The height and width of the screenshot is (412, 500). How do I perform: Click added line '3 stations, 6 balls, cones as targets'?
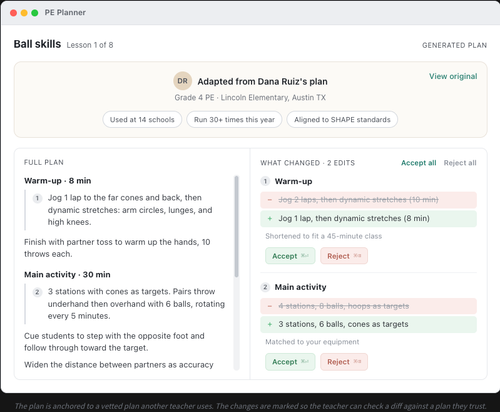368,324
